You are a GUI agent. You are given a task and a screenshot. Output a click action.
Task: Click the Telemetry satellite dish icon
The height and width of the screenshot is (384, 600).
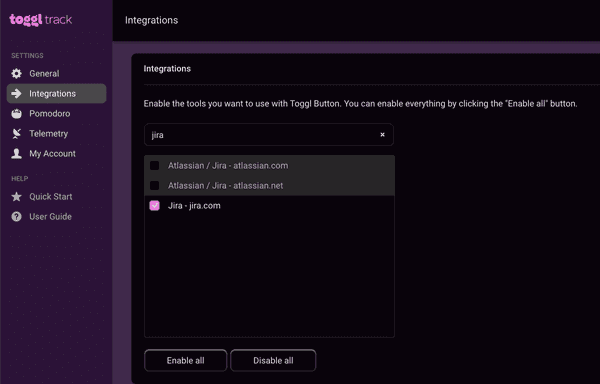click(x=16, y=133)
